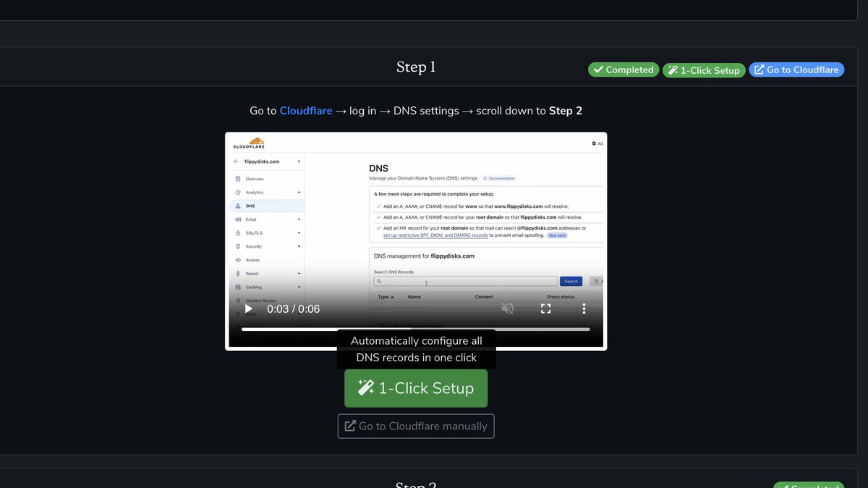Click the green Completed badge for Step 1
Viewport: 868px width, 488px height.
tap(624, 70)
